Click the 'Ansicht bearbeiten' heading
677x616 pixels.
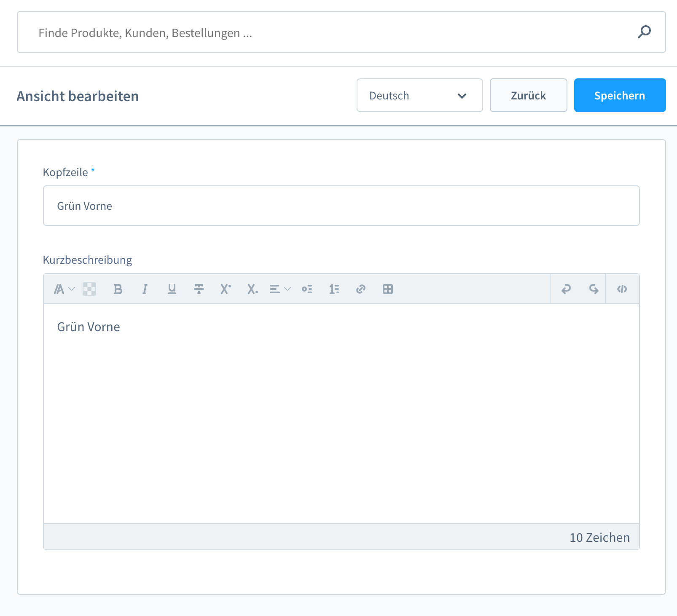click(78, 96)
